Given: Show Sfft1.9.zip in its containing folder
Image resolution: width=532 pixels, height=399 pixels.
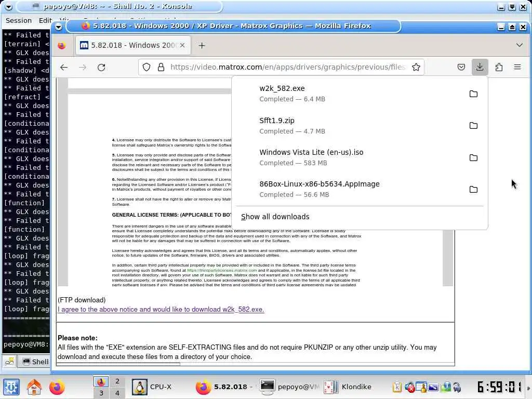Looking at the screenshot, I should (473, 126).
